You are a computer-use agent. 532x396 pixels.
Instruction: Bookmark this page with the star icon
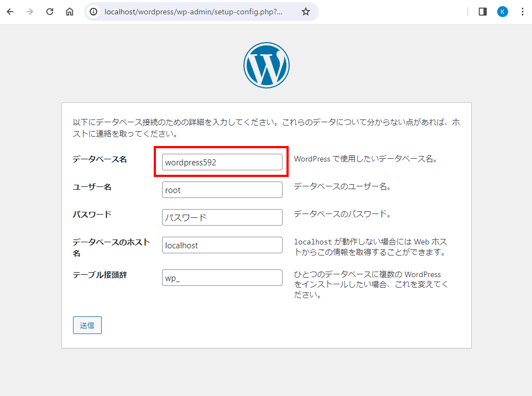(306, 12)
